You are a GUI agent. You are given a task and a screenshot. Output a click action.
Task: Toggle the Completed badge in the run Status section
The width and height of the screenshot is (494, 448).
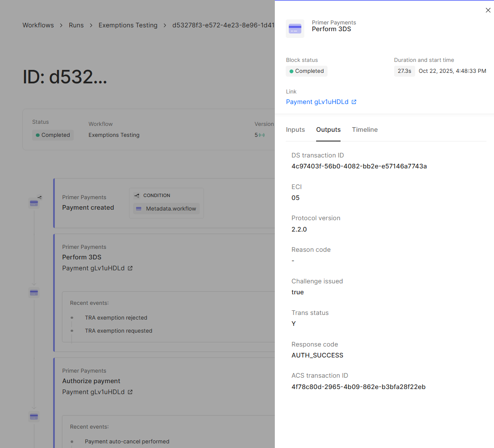[53, 135]
